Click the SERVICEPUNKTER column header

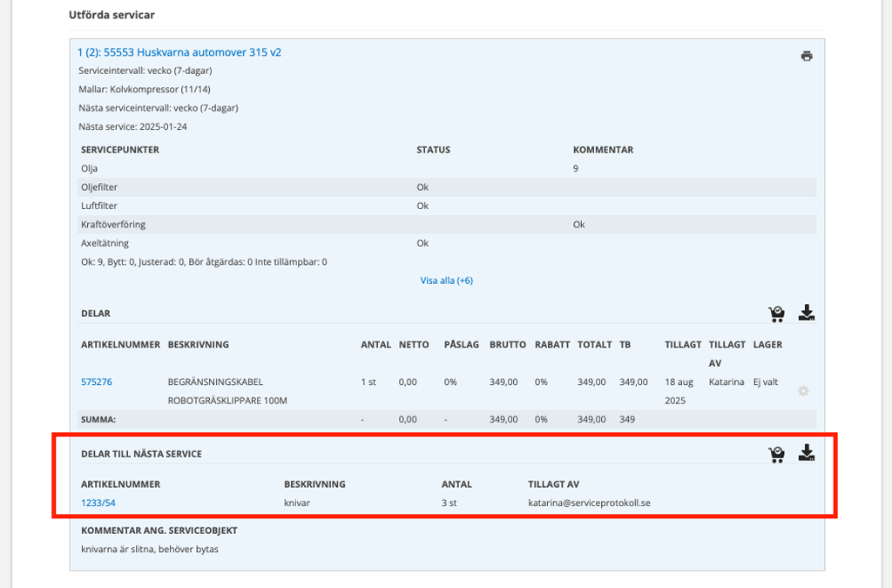click(120, 150)
